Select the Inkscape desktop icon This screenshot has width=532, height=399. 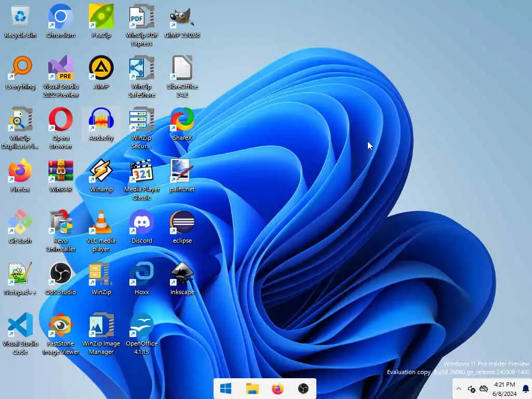[x=182, y=278]
